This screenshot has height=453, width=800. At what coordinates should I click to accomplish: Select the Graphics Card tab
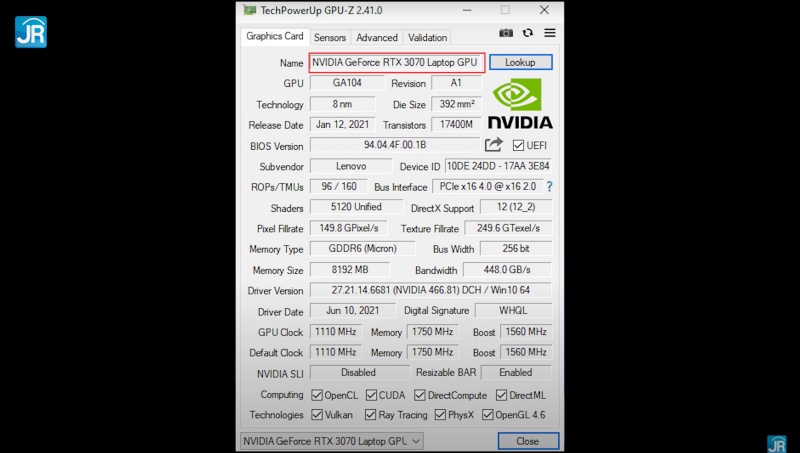[x=274, y=36]
